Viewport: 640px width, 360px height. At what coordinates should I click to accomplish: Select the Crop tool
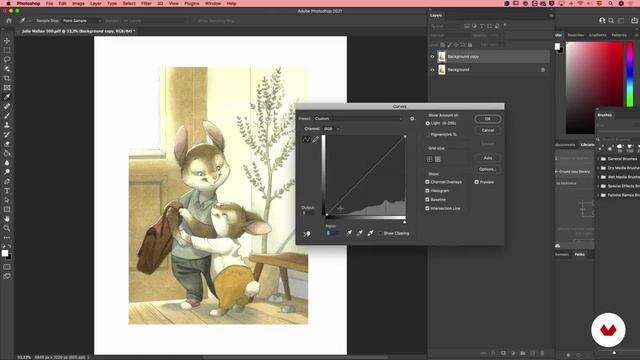tap(7, 78)
